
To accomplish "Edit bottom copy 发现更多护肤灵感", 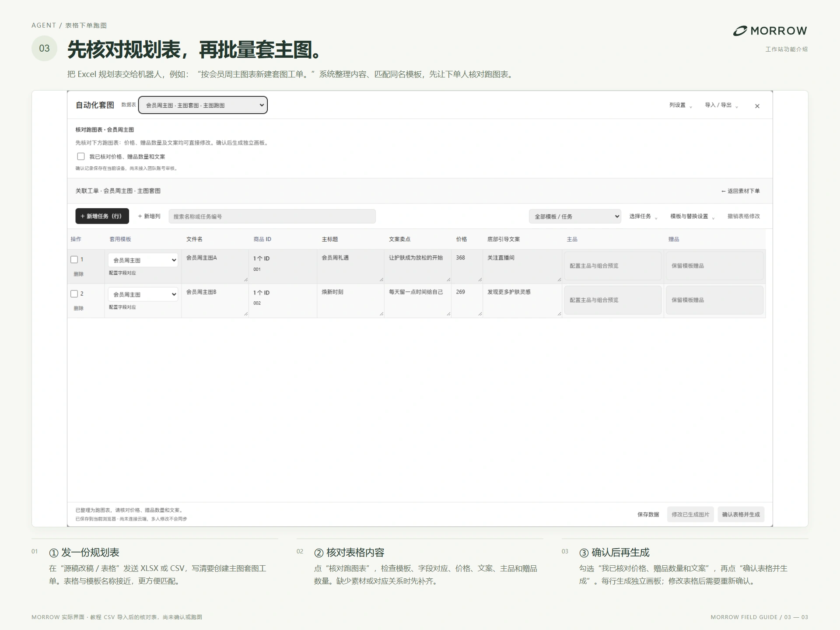I will [x=522, y=301].
